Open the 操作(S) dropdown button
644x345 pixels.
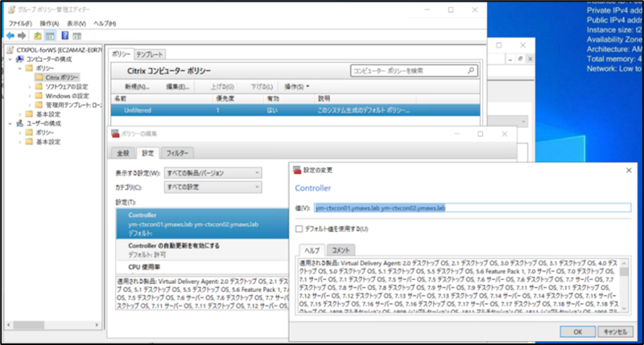[x=297, y=87]
